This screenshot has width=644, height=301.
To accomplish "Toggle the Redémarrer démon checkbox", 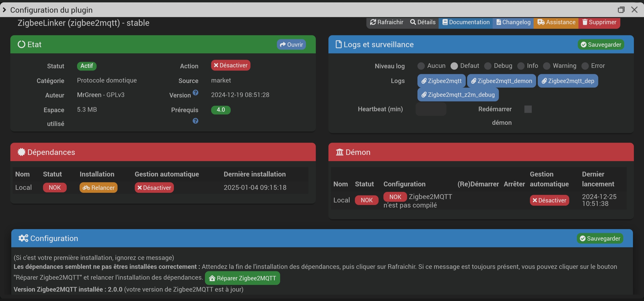I will [x=528, y=109].
